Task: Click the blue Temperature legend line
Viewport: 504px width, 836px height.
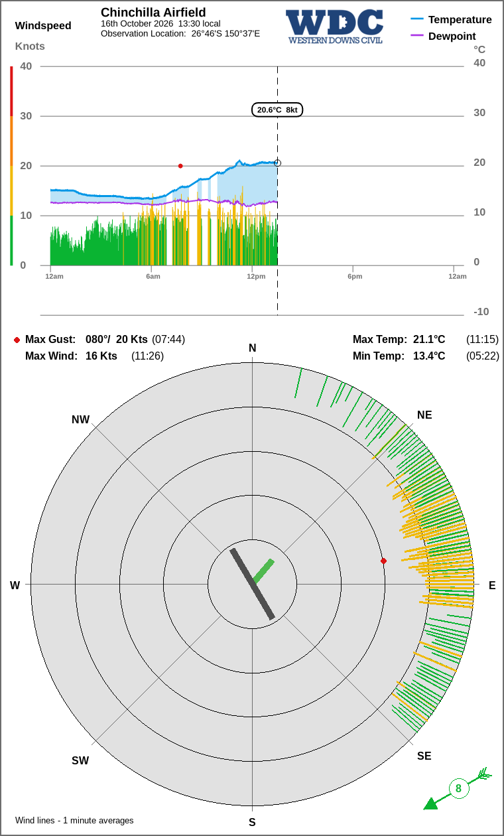Action: (417, 19)
